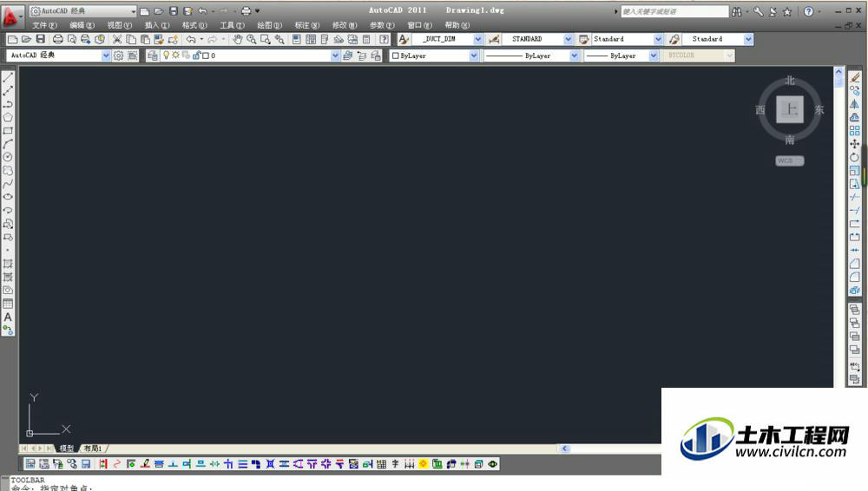
Task: Open the Help question-mark icon in standard toolbar
Action: coord(384,39)
